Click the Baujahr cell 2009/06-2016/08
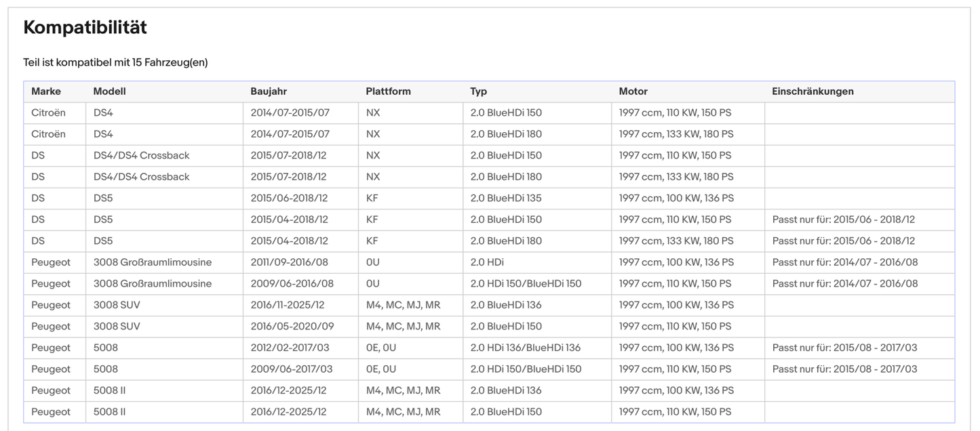This screenshot has width=980, height=431. (x=292, y=284)
